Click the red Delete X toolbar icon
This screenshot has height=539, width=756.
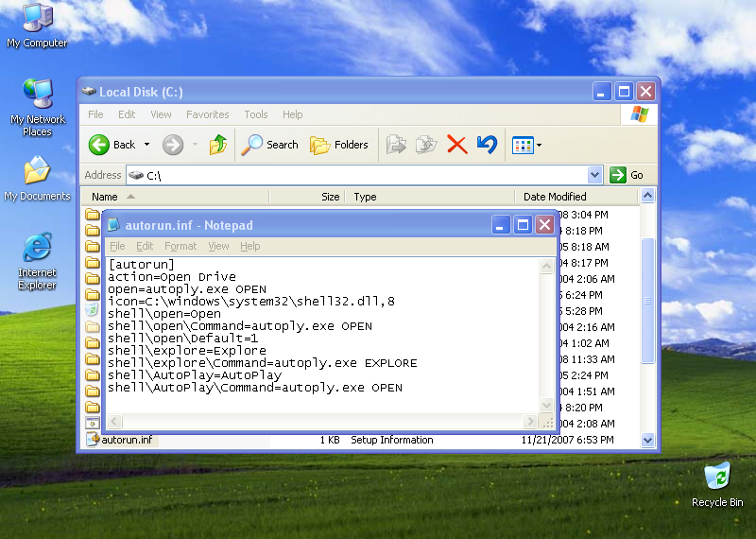457,145
